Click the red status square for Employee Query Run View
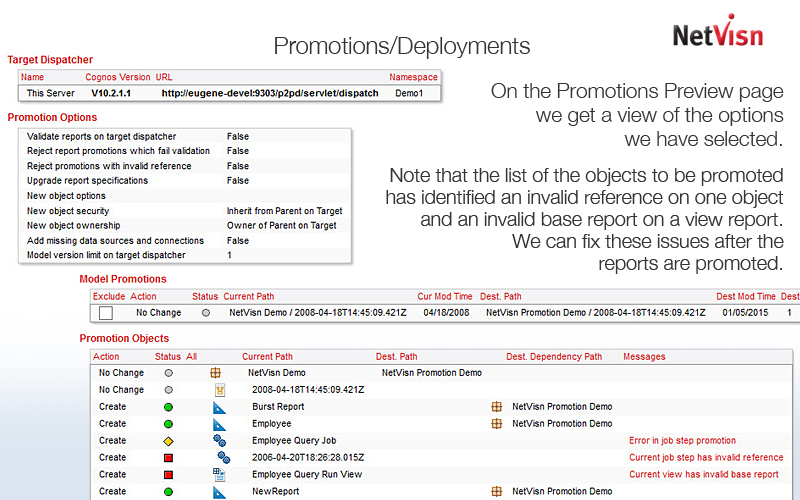 click(168, 475)
